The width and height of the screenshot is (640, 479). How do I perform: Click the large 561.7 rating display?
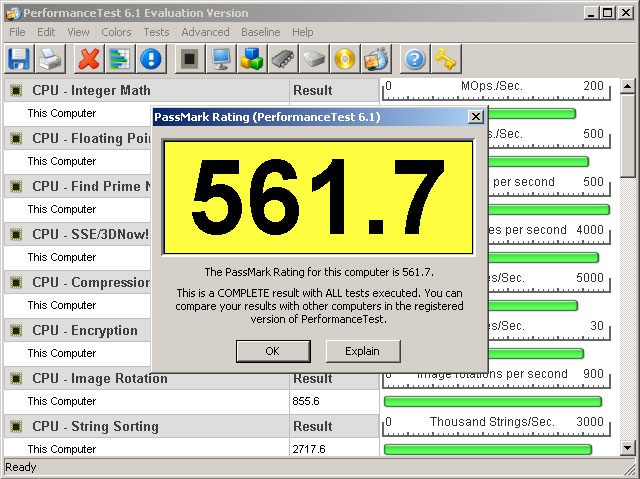[x=318, y=198]
